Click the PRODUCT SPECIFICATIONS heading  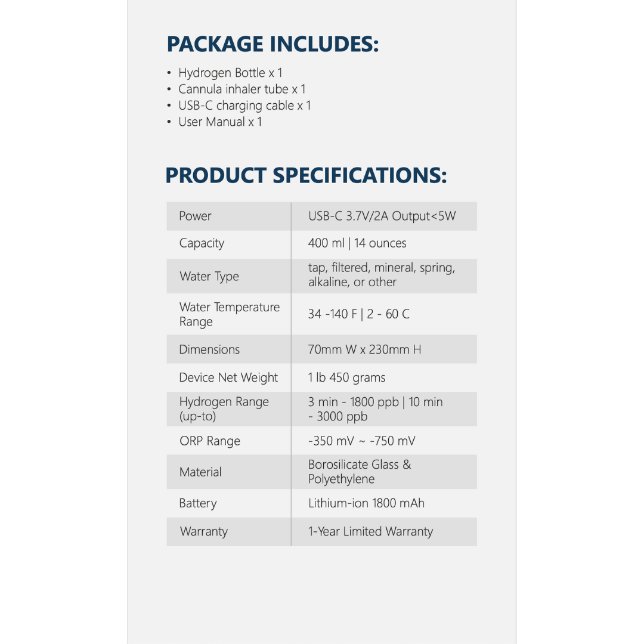pos(305,175)
